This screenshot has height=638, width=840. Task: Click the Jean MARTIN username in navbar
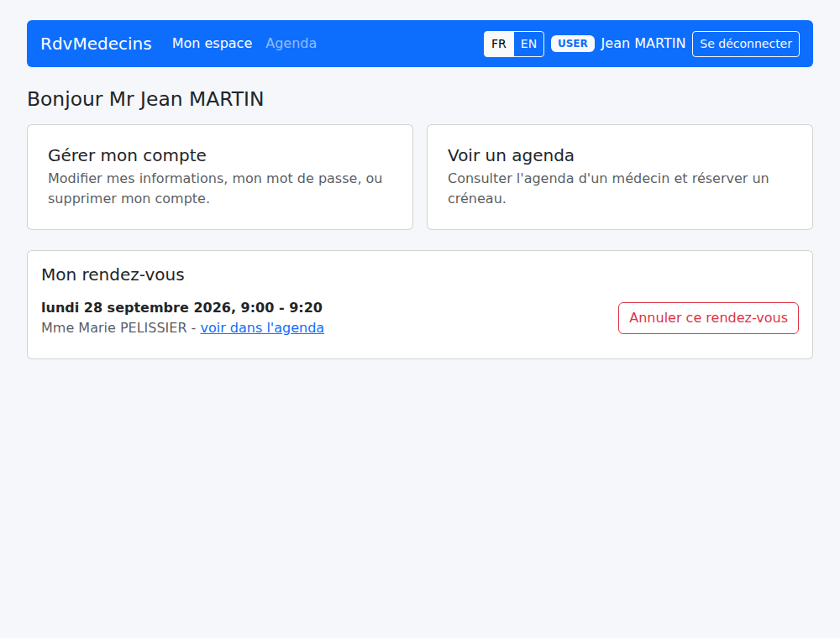[x=643, y=44]
